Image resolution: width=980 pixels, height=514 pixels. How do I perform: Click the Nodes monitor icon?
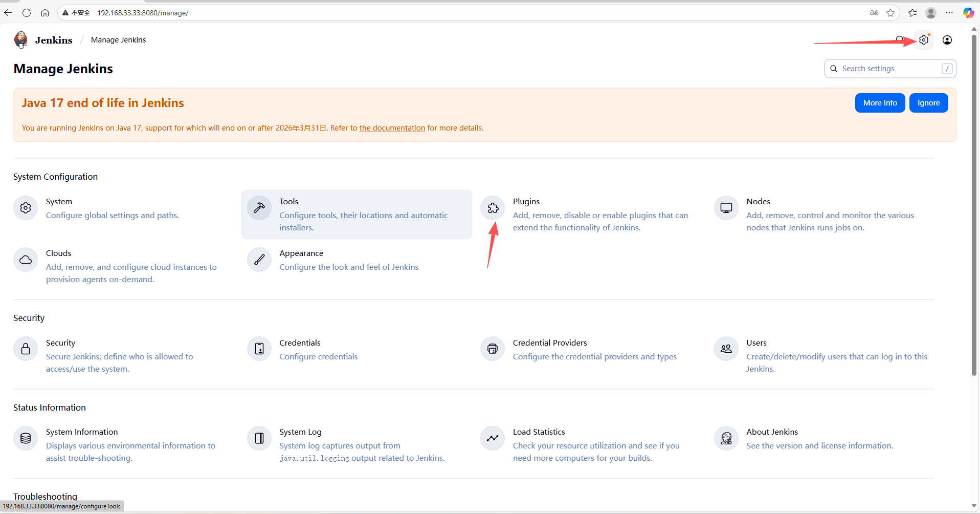(726, 208)
